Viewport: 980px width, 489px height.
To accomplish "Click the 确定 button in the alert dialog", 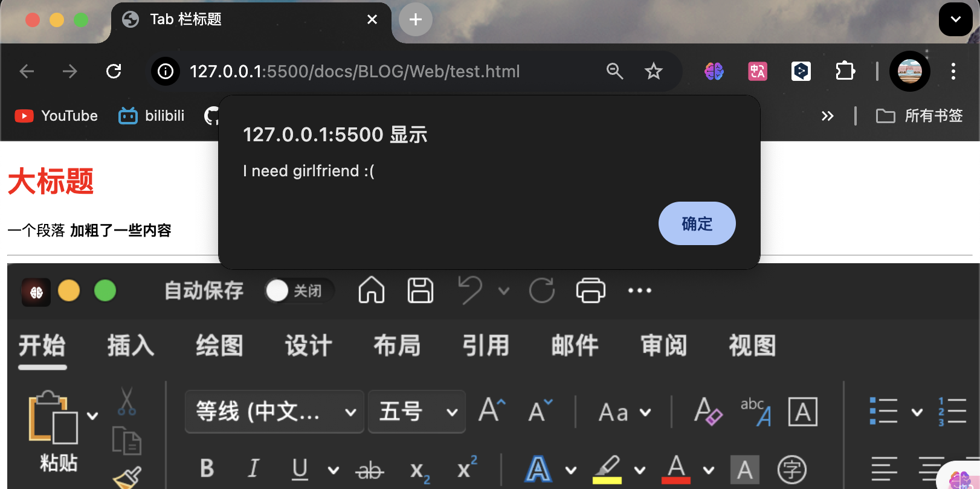I will [x=697, y=223].
